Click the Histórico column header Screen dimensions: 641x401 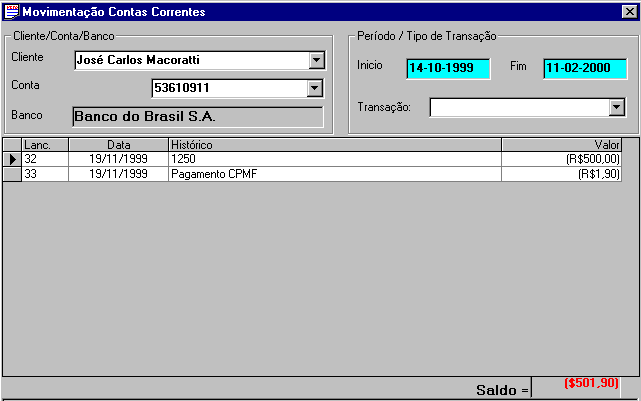click(x=335, y=145)
